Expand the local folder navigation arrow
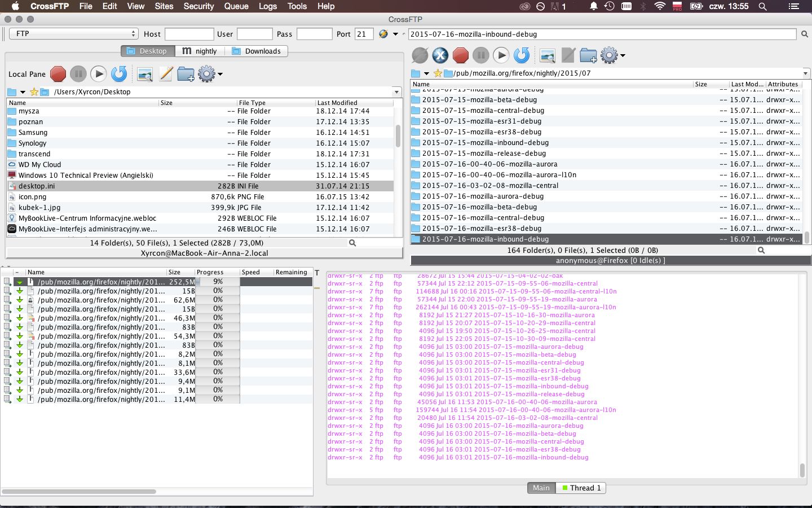The width and height of the screenshot is (812, 508). pyautogui.click(x=23, y=92)
